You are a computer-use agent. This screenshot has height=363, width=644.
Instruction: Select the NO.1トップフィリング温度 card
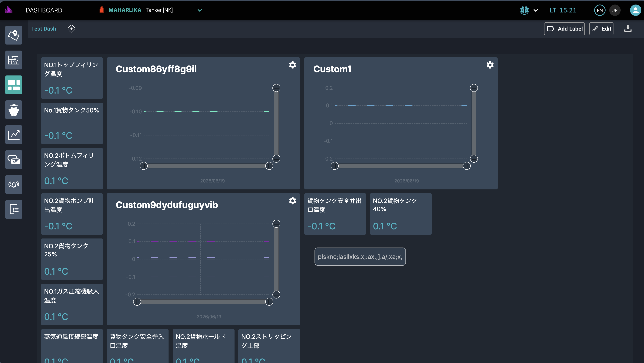pos(72,78)
